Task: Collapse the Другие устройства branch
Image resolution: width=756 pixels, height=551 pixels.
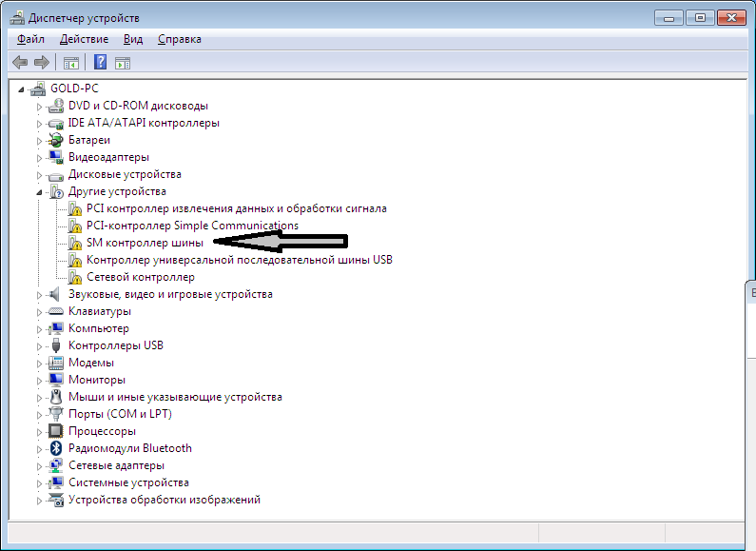Action: 39,192
